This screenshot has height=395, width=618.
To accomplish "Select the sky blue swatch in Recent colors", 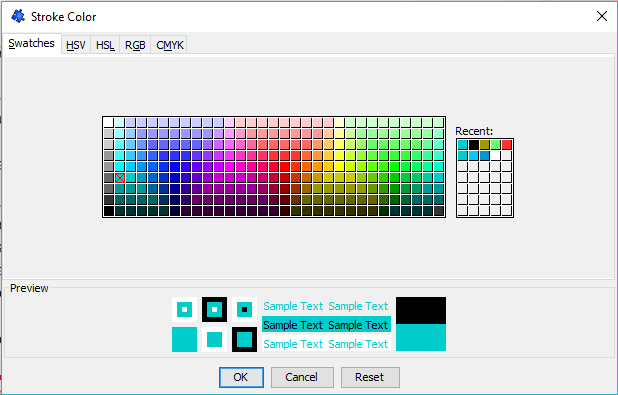I will pos(474,156).
